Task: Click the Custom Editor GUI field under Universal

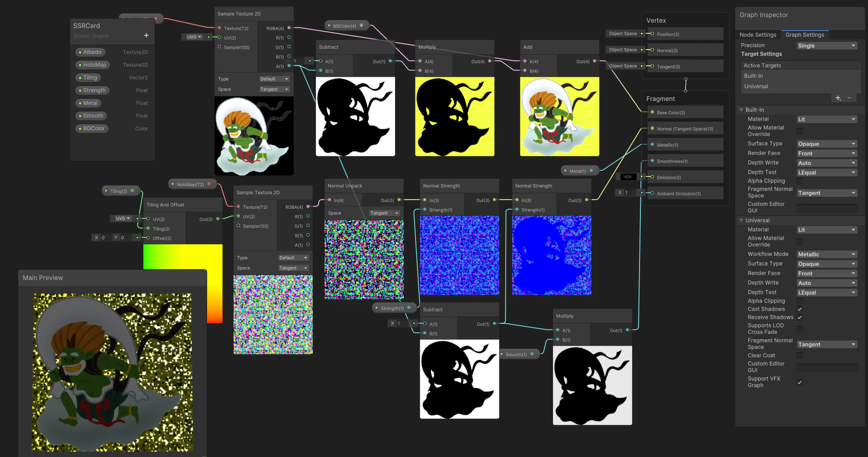Action: 827,368
